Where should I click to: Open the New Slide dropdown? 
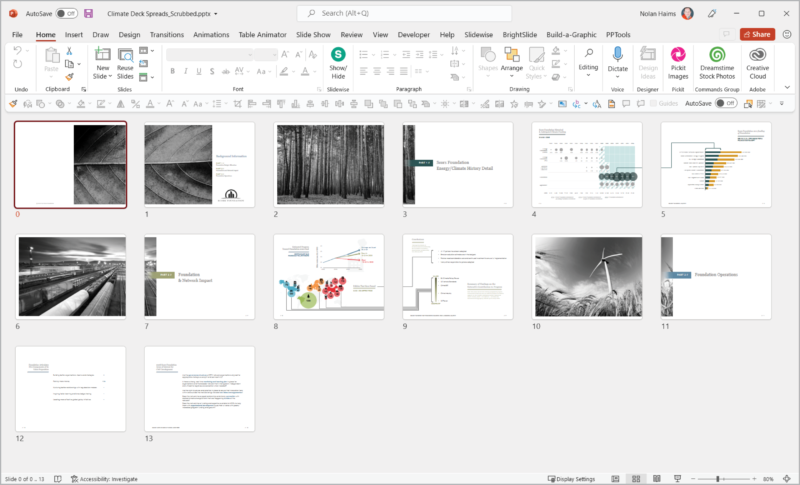(103, 72)
